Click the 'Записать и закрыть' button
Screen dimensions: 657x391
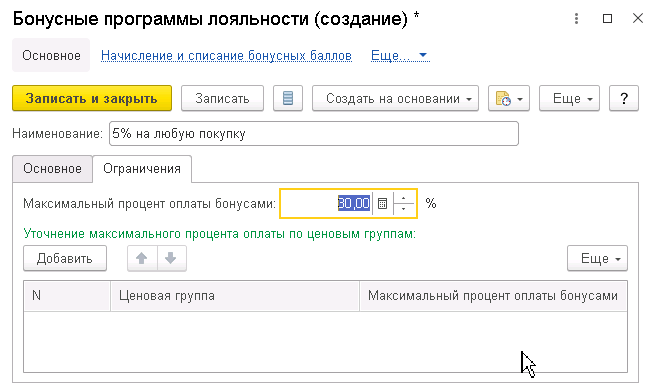(x=92, y=98)
